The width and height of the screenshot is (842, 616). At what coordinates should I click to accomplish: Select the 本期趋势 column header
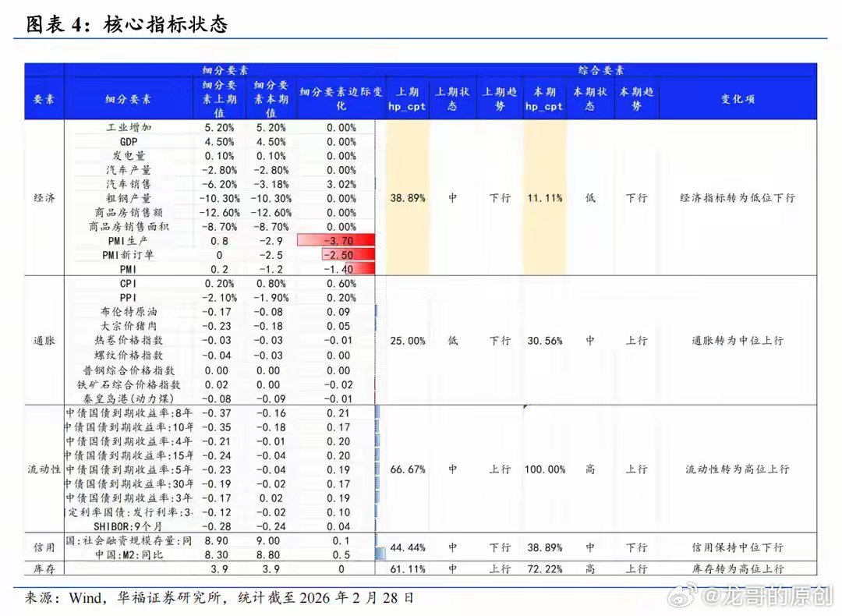tap(636, 99)
